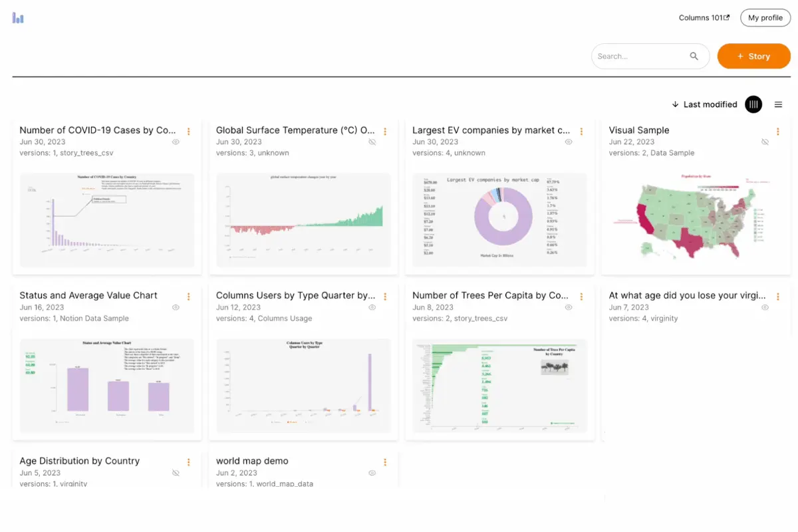
Task: Click title 'Largest EV companies by market c...'
Action: click(x=491, y=130)
